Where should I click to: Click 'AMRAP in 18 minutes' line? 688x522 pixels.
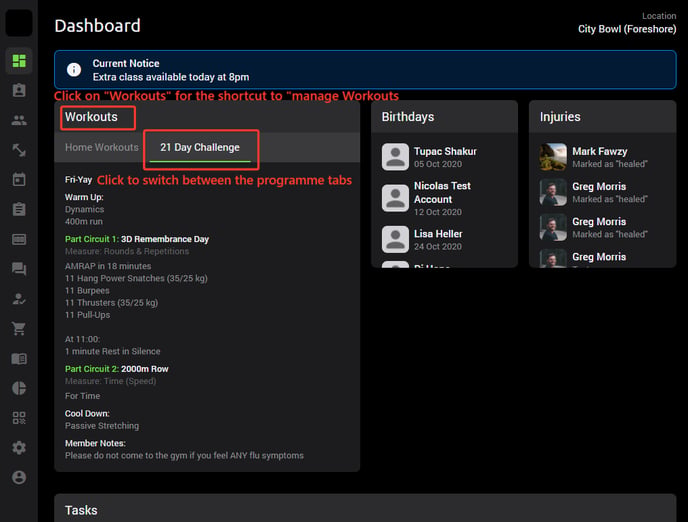[108, 266]
